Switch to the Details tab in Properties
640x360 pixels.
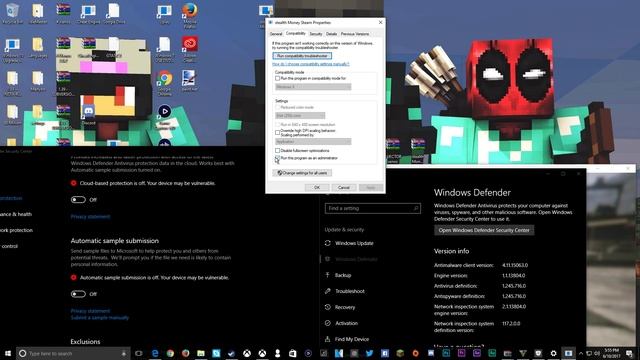coord(331,34)
